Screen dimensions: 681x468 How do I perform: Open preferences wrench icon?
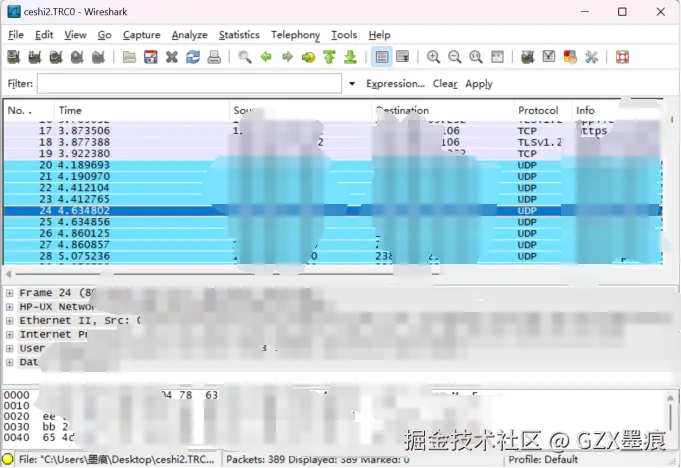click(x=592, y=57)
